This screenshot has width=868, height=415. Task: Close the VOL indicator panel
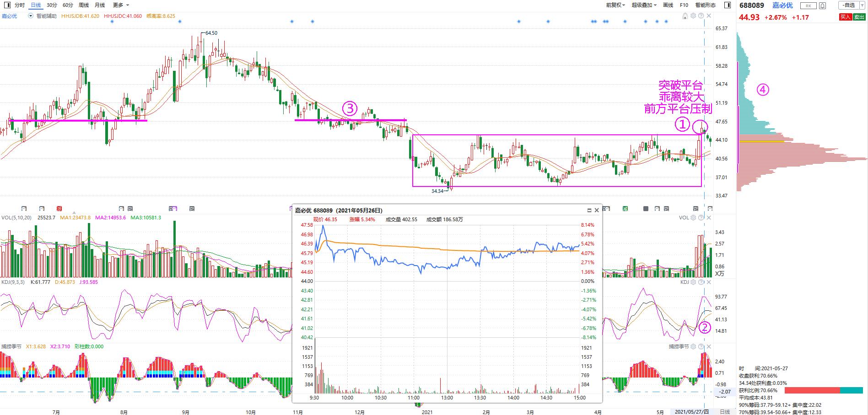click(709, 218)
